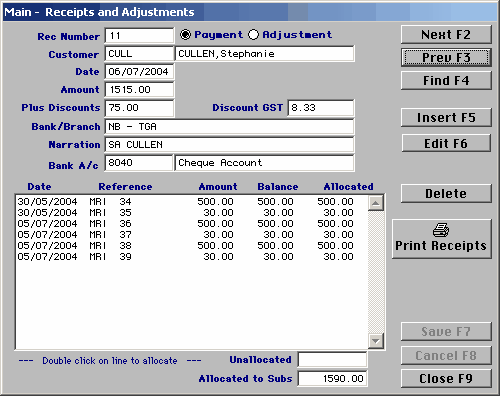Click the Bank A/c number field 8040

[139, 163]
